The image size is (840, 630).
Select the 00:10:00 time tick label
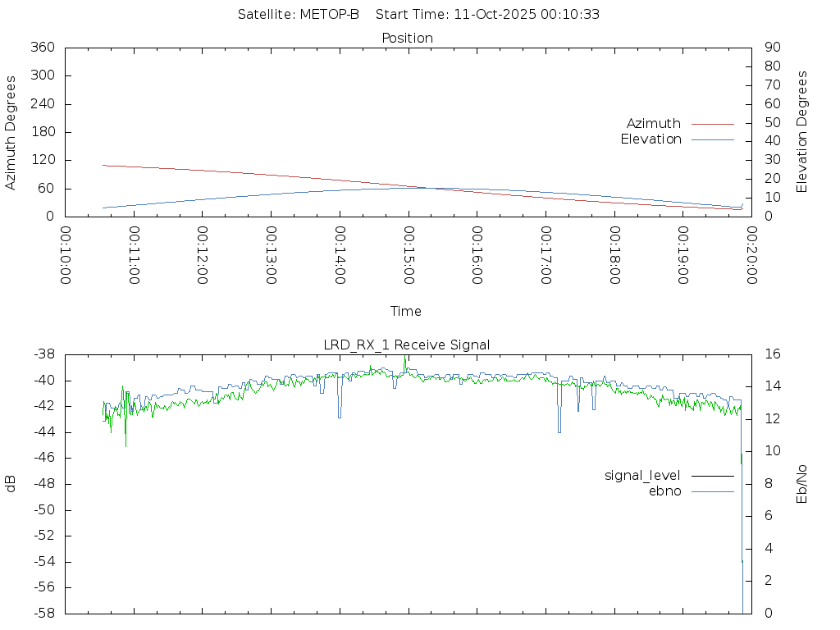click(66, 256)
